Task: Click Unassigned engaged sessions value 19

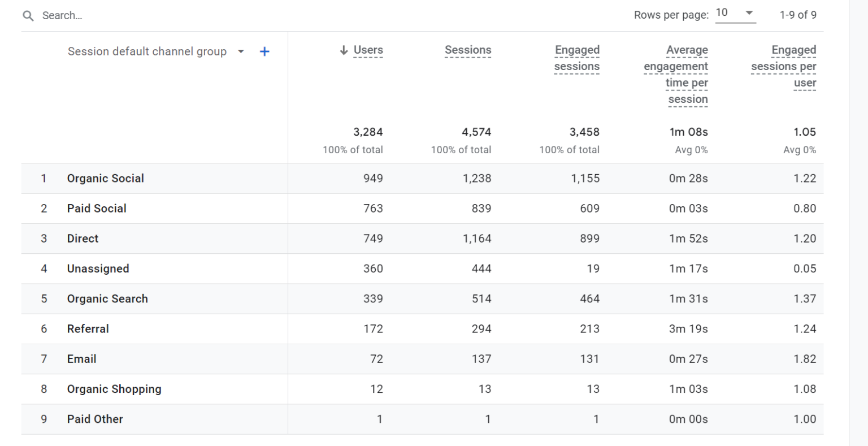Action: pos(593,269)
